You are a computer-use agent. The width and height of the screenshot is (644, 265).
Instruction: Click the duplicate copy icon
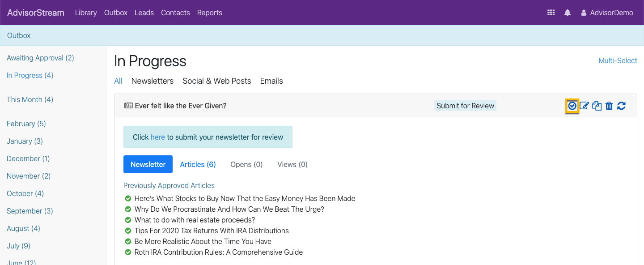click(x=597, y=106)
